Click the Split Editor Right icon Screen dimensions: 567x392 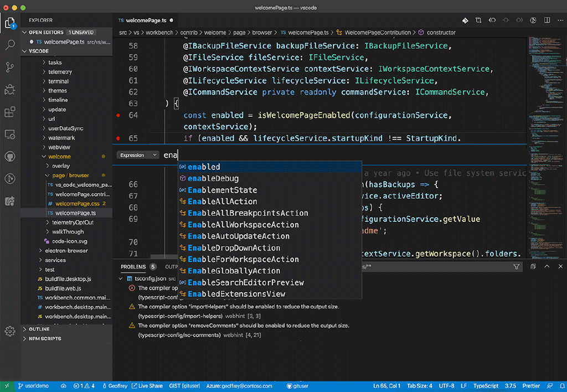click(x=547, y=20)
